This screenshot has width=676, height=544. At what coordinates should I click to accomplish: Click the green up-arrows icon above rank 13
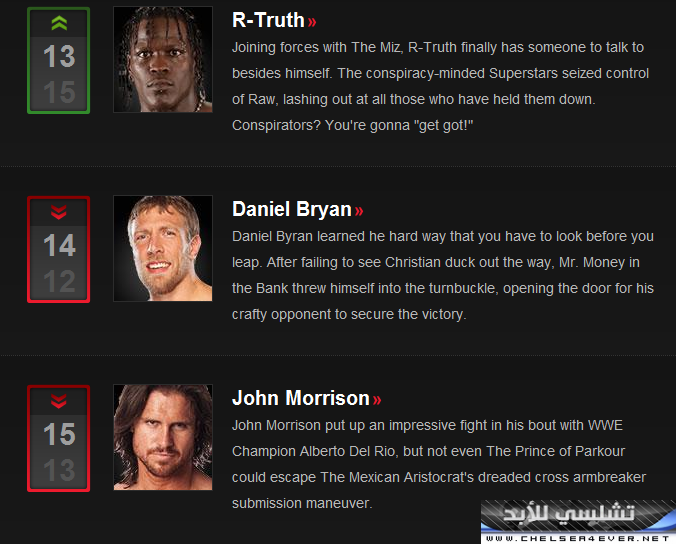59,23
